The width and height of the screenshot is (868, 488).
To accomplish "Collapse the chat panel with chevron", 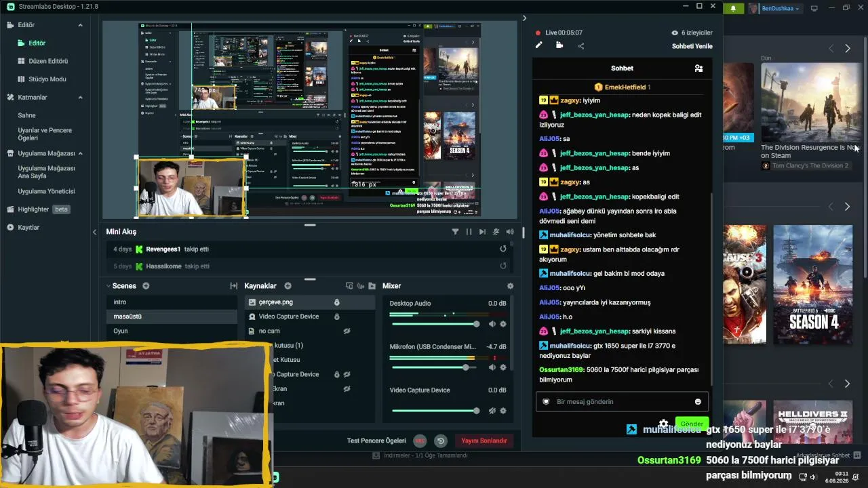I will point(524,18).
